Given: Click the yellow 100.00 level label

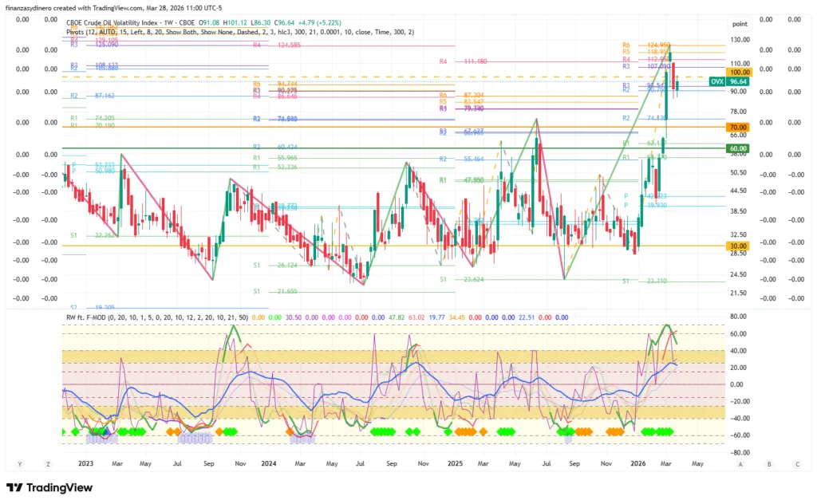Looking at the screenshot, I should click(737, 73).
